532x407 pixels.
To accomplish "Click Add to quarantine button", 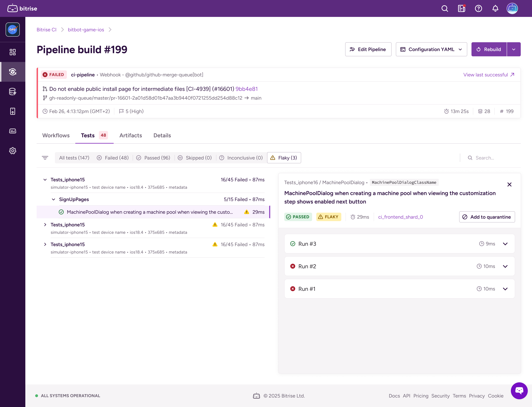I will point(487,217).
